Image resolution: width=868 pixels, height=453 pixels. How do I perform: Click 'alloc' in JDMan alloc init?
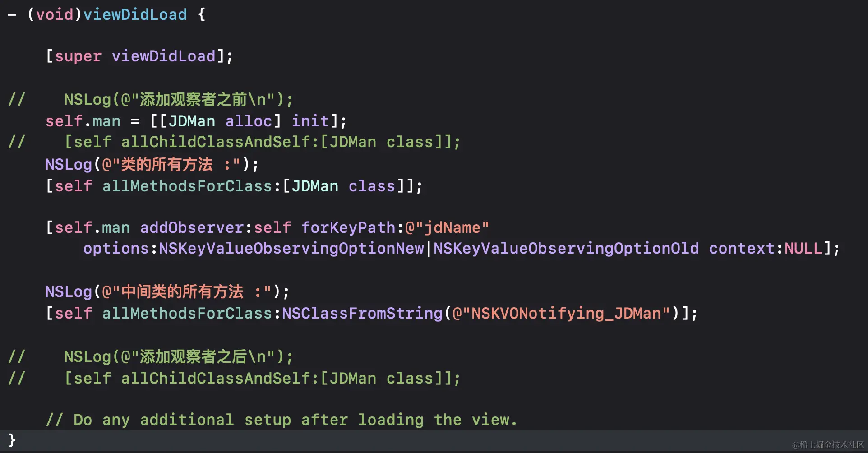(x=249, y=121)
